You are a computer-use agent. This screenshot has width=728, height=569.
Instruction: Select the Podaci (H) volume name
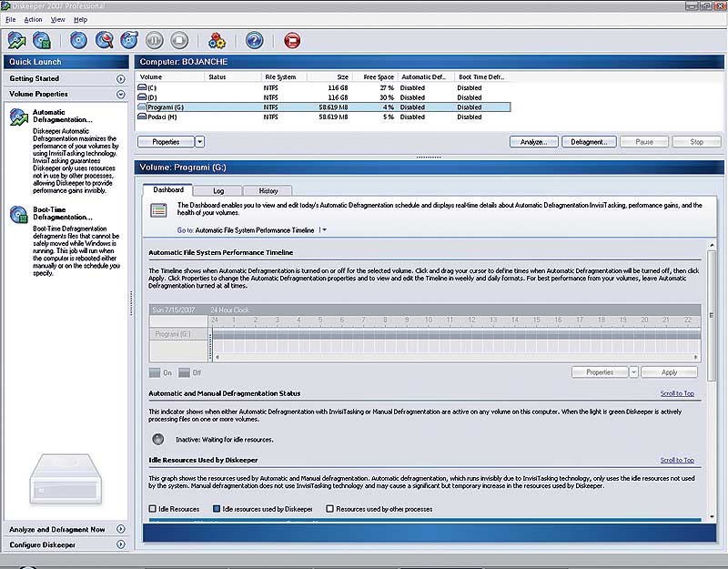pyautogui.click(x=162, y=117)
